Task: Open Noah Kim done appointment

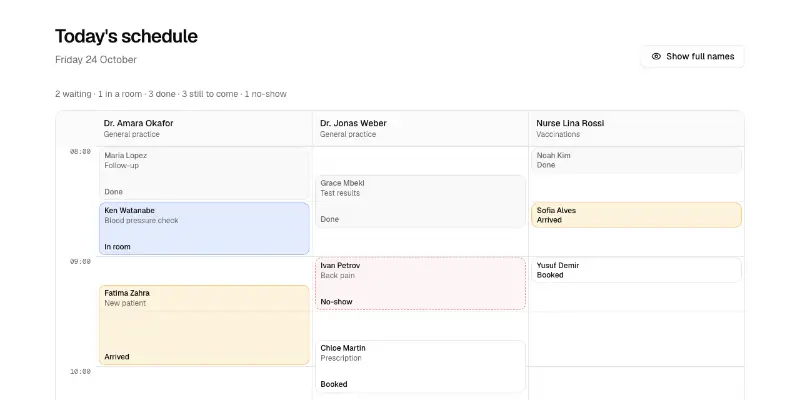Action: [x=636, y=160]
